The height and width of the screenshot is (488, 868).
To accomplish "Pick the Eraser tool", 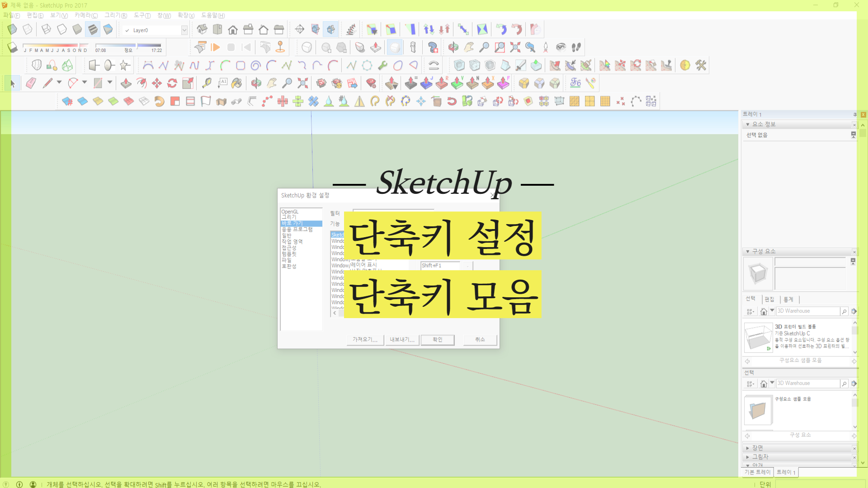I will (x=31, y=84).
